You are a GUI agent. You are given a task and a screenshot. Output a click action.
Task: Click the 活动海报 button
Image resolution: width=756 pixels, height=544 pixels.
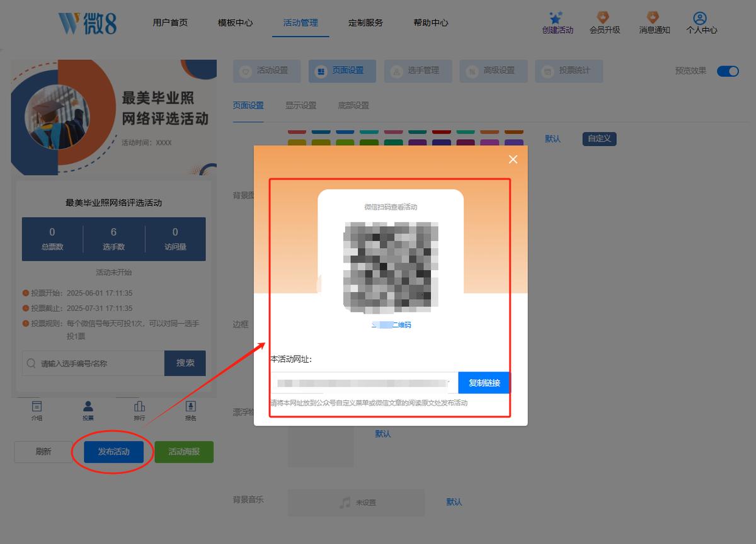(184, 452)
